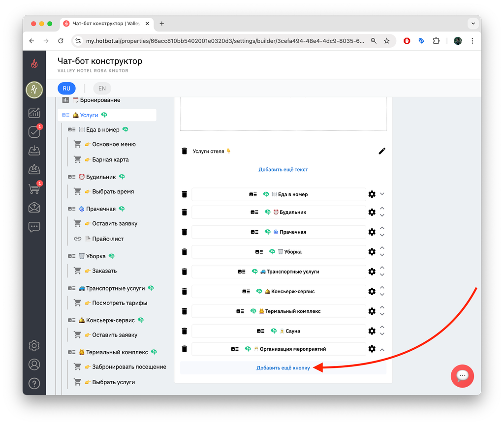Viewport: 504px width, 425px height.
Task: Open the 'Еда в номер' button field
Action: point(279,194)
